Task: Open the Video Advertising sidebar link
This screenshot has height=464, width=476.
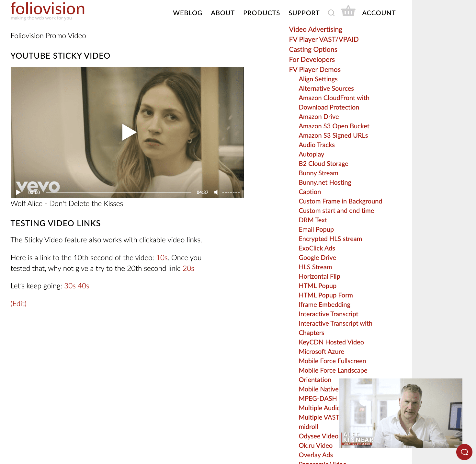Action: 316,29
